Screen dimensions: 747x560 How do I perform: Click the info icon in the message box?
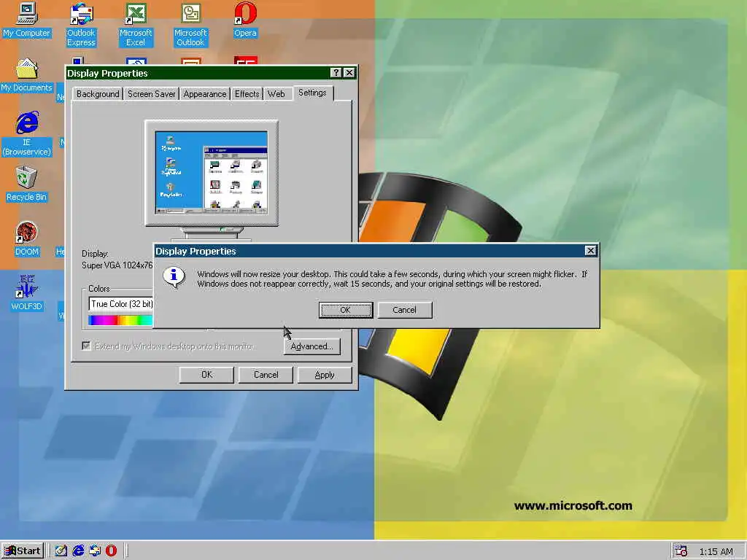tap(174, 277)
